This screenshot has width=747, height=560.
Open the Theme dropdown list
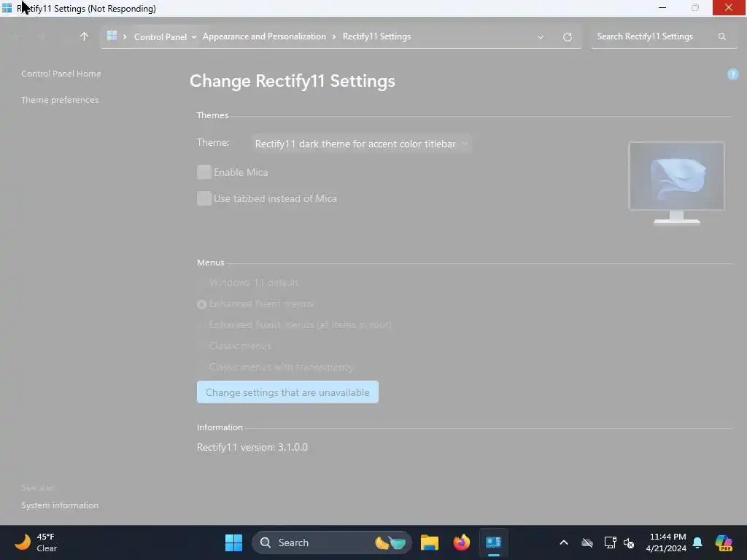[x=362, y=144]
